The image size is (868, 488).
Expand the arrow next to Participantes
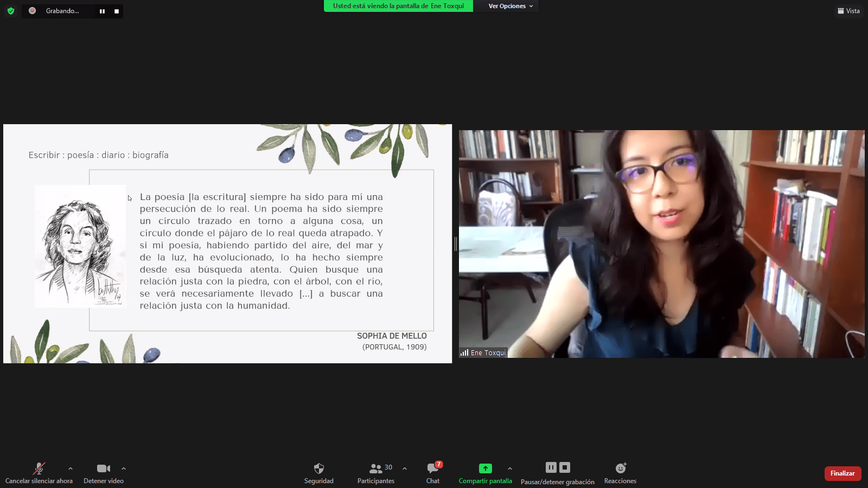click(405, 468)
